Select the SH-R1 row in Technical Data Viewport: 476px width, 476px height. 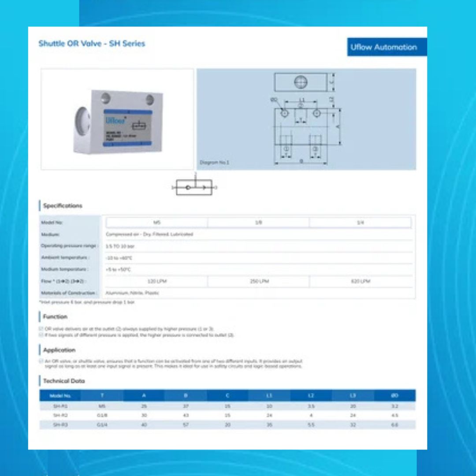point(228,406)
